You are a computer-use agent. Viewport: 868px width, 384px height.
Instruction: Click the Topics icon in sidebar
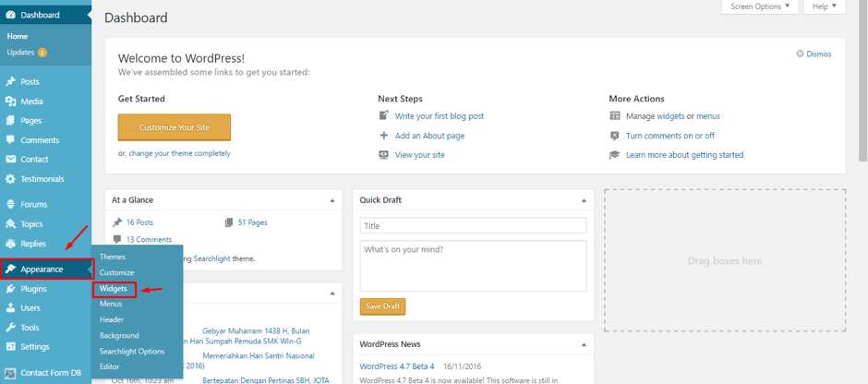click(x=10, y=224)
